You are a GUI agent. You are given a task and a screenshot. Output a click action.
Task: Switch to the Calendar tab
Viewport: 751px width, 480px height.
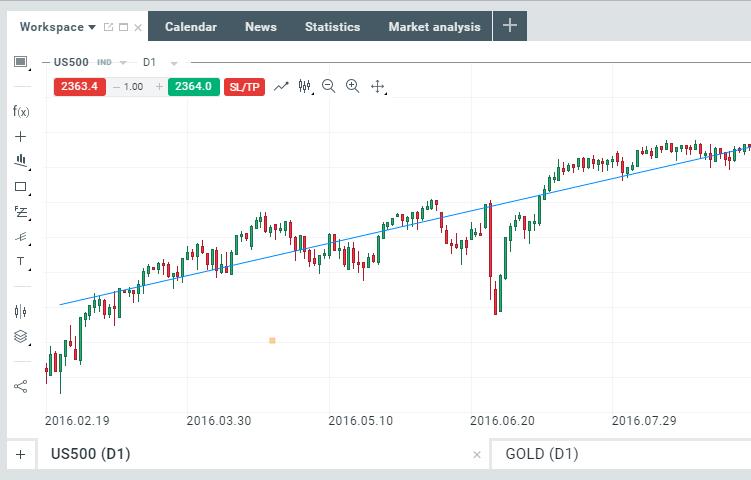click(x=190, y=27)
